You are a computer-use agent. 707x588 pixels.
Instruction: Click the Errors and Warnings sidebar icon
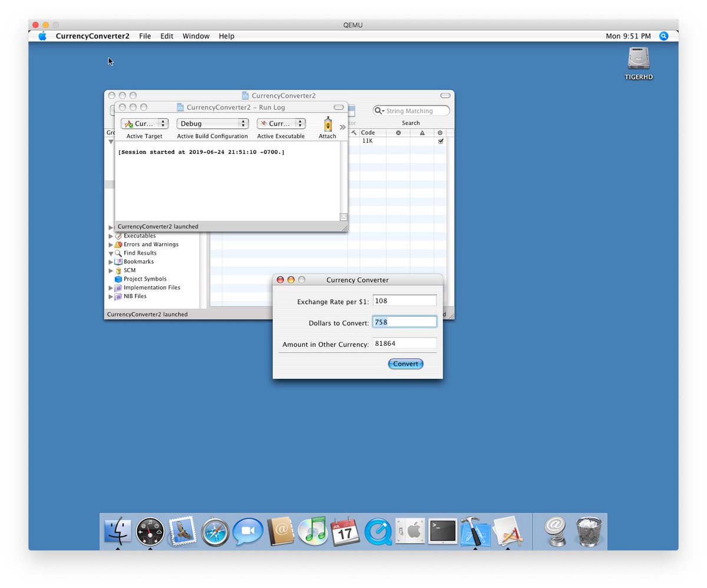click(118, 244)
